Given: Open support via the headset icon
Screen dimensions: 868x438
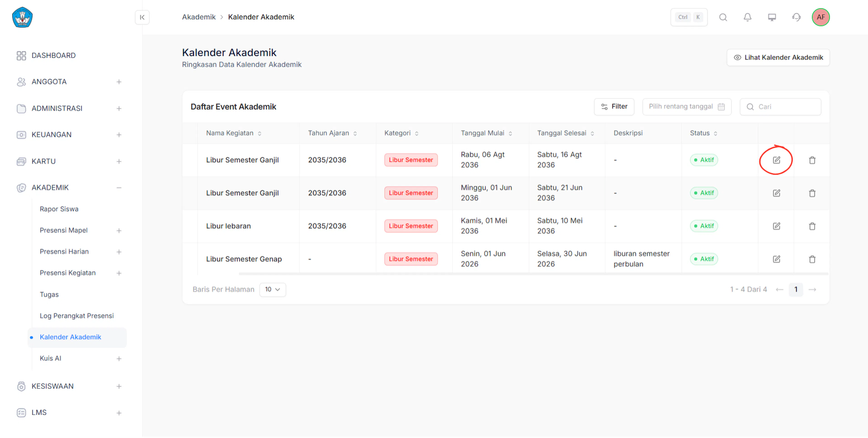Looking at the screenshot, I should (797, 17).
